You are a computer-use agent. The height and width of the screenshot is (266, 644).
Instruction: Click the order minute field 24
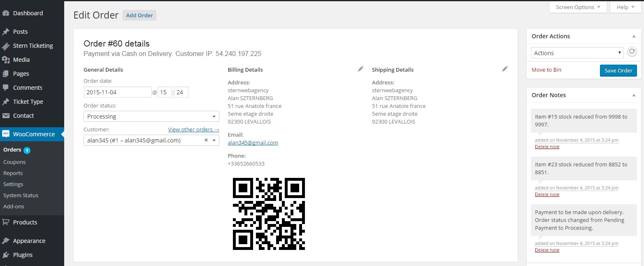pyautogui.click(x=181, y=92)
